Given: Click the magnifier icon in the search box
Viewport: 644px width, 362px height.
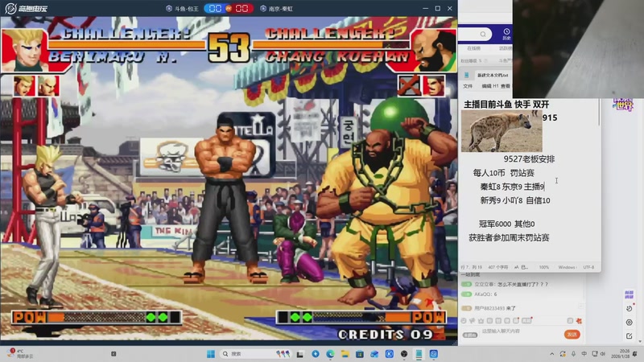Looking at the screenshot, I should 483,34.
